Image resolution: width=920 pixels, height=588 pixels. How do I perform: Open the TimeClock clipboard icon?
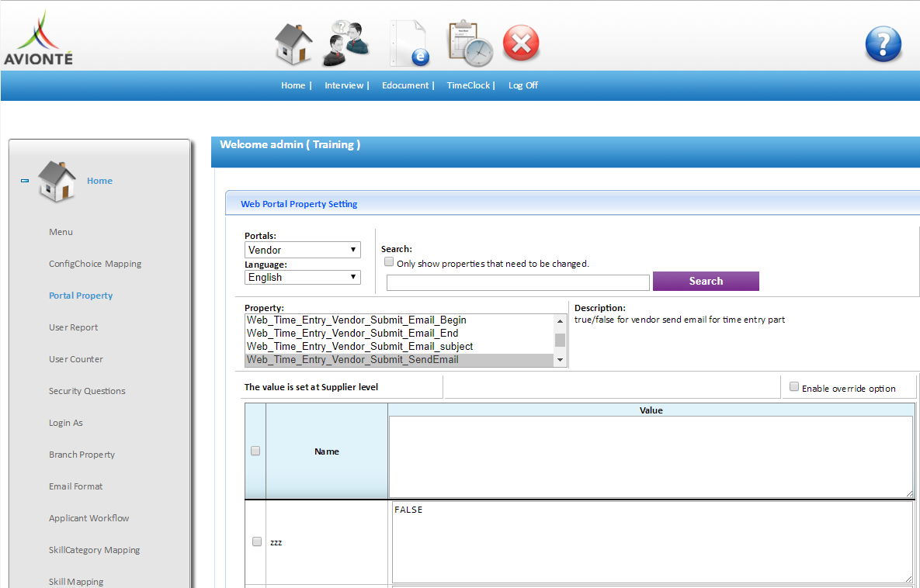coord(469,43)
